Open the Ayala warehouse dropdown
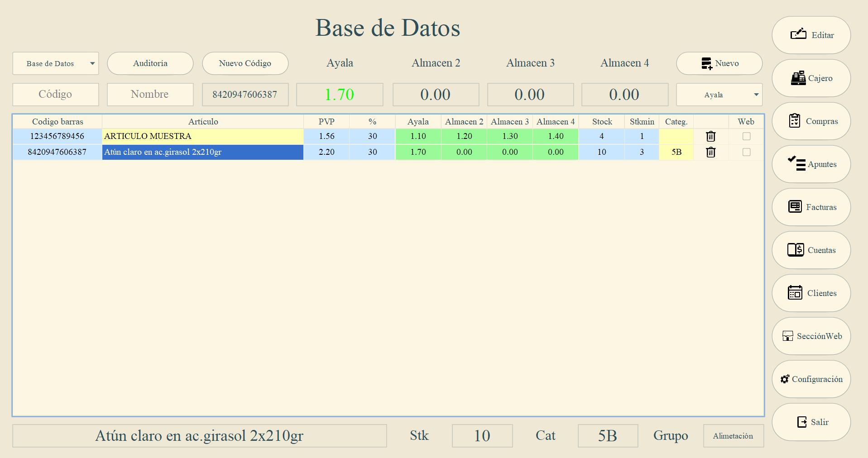This screenshot has height=458, width=868. point(719,95)
